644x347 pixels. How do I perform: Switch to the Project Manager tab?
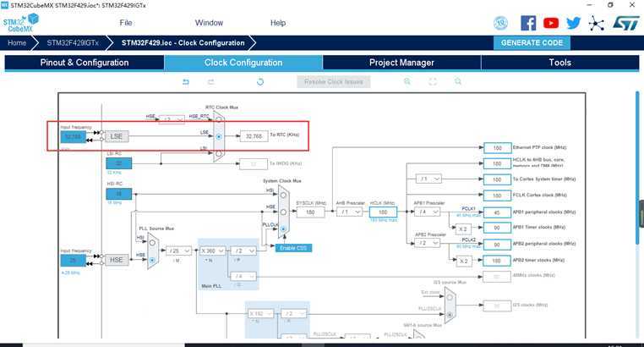401,63
